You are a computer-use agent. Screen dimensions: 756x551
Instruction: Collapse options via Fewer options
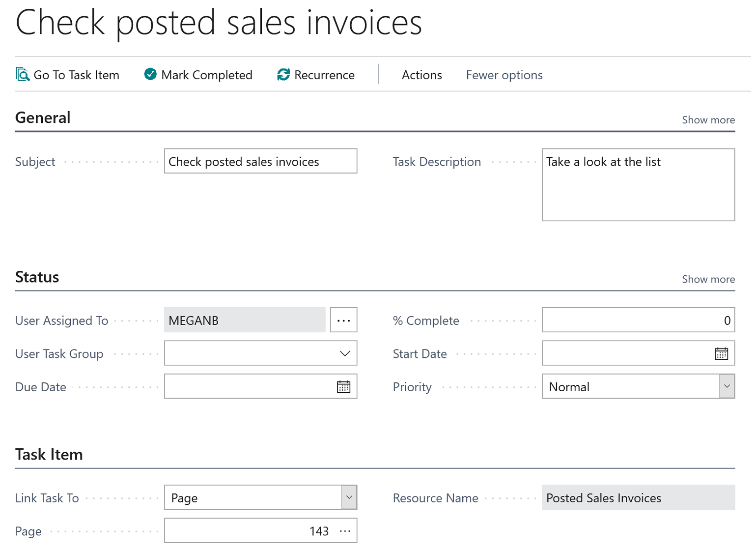504,74
